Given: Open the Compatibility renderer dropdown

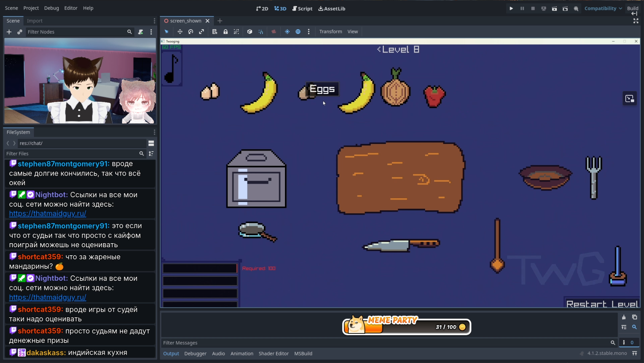Looking at the screenshot, I should [603, 8].
